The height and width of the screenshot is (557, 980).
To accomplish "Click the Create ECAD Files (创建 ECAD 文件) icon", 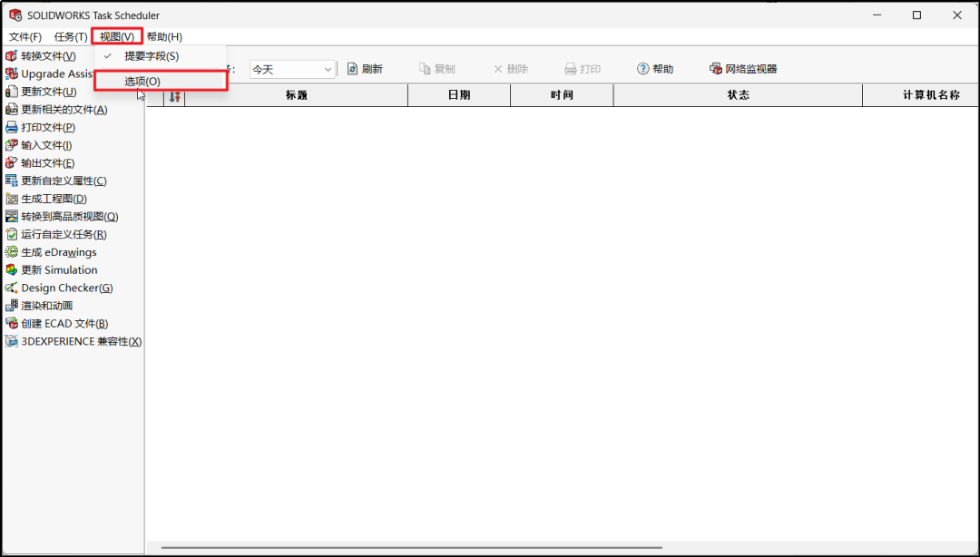I will [11, 323].
